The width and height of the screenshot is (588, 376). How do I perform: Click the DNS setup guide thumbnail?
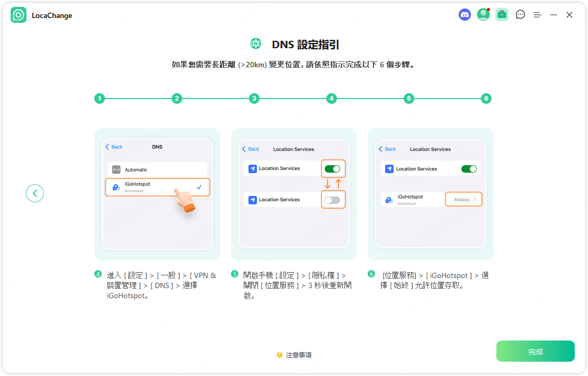(157, 194)
